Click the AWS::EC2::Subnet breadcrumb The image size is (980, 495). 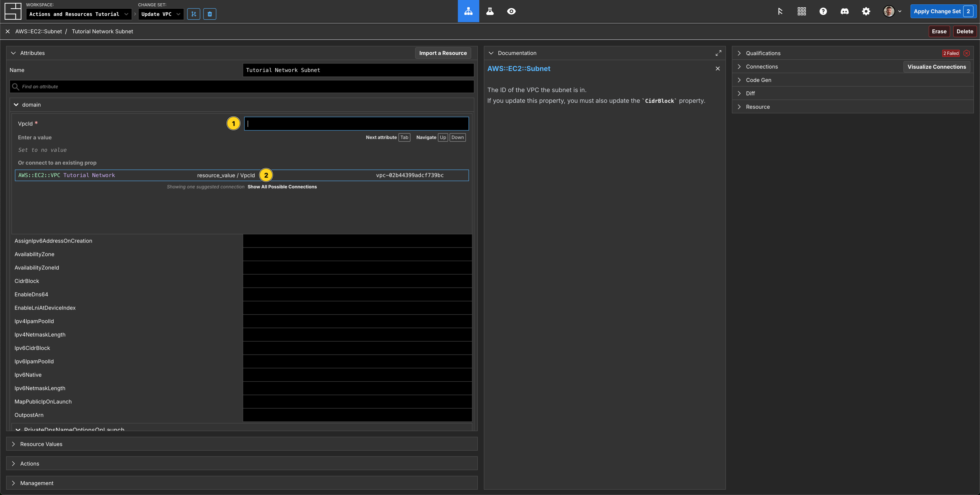[x=38, y=31]
